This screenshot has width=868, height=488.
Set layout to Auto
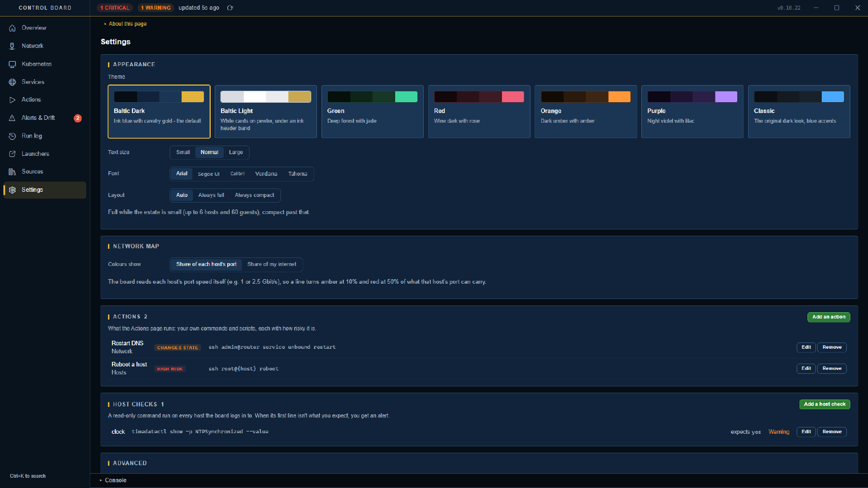click(x=182, y=195)
